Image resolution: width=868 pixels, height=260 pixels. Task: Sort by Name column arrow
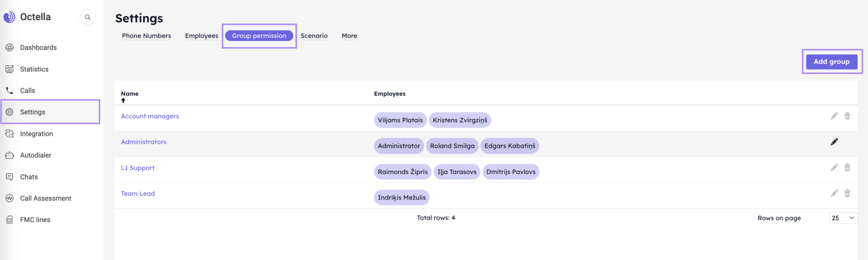coord(123,101)
